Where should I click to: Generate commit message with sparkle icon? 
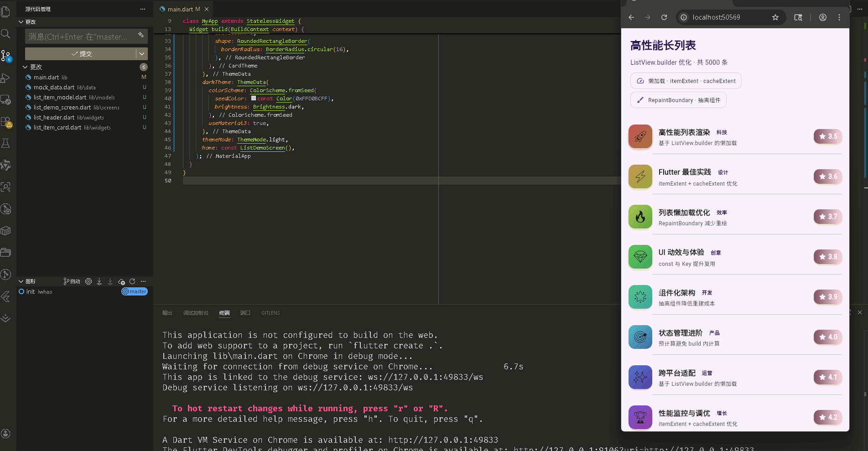click(141, 35)
